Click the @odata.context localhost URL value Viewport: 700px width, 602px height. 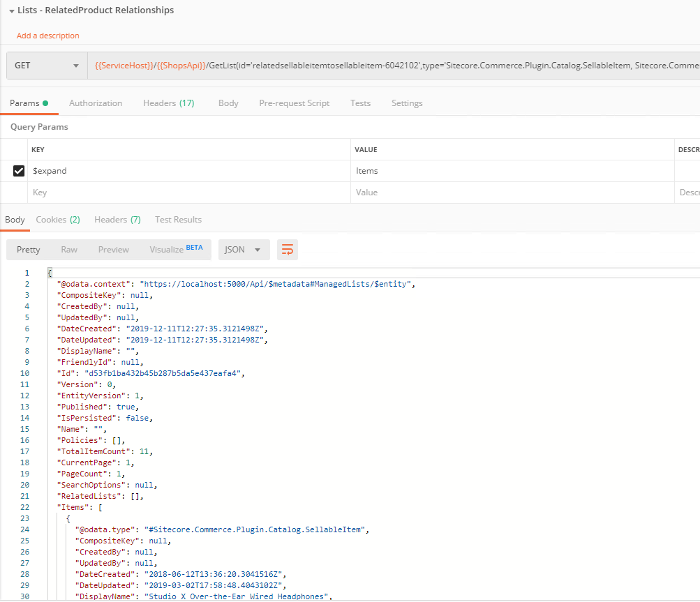click(275, 285)
